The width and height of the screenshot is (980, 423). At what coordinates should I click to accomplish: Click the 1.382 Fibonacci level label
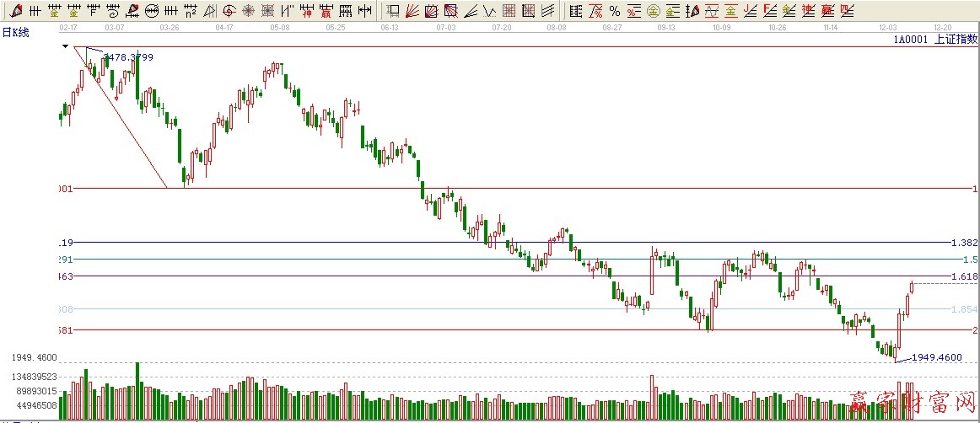pos(963,242)
